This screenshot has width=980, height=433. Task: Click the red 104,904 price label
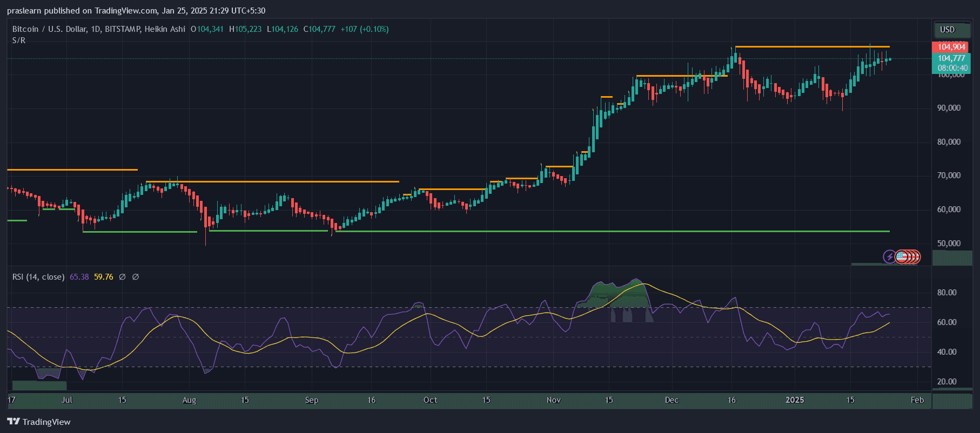(x=951, y=47)
